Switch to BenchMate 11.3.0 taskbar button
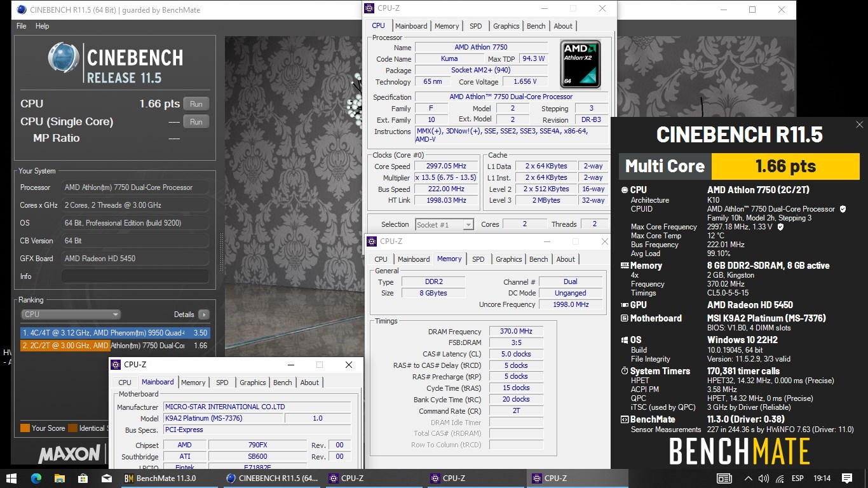 pyautogui.click(x=170, y=478)
